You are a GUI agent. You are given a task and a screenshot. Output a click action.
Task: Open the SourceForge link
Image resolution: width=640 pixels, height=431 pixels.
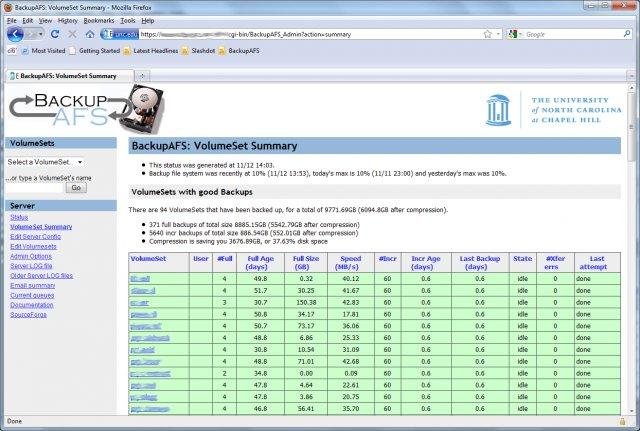click(x=29, y=315)
